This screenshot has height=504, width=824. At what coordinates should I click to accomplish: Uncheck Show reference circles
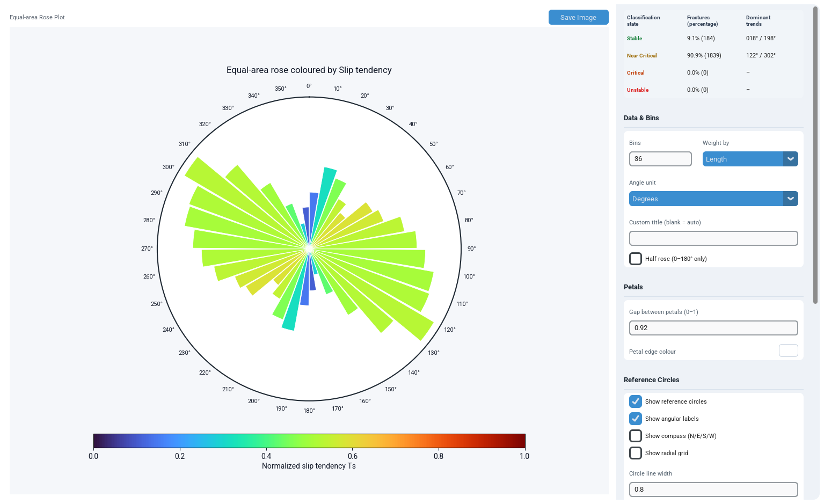[x=636, y=401]
